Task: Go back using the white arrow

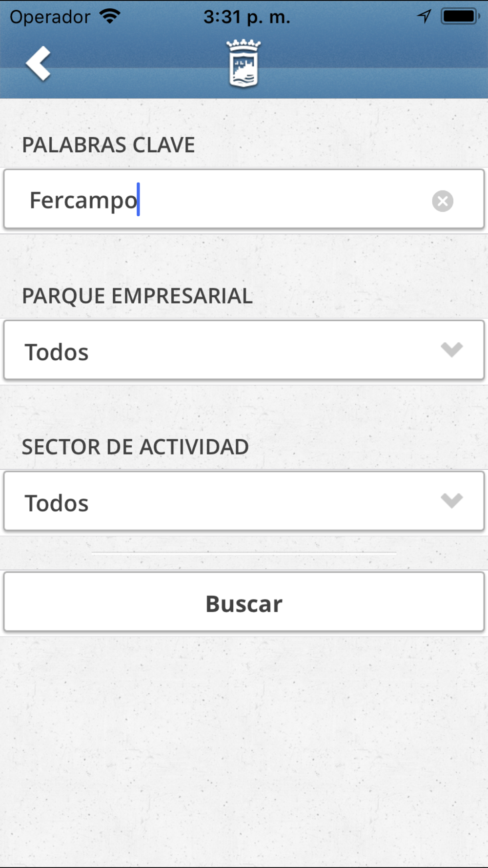Action: click(39, 63)
